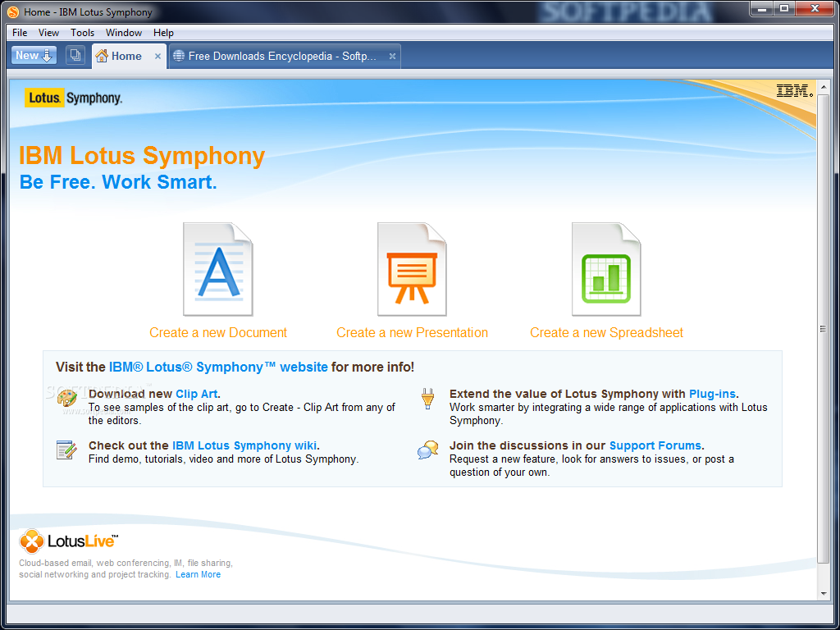Click the Lotus Symphony logo banner
Screen dimensions: 840x630
[73, 98]
